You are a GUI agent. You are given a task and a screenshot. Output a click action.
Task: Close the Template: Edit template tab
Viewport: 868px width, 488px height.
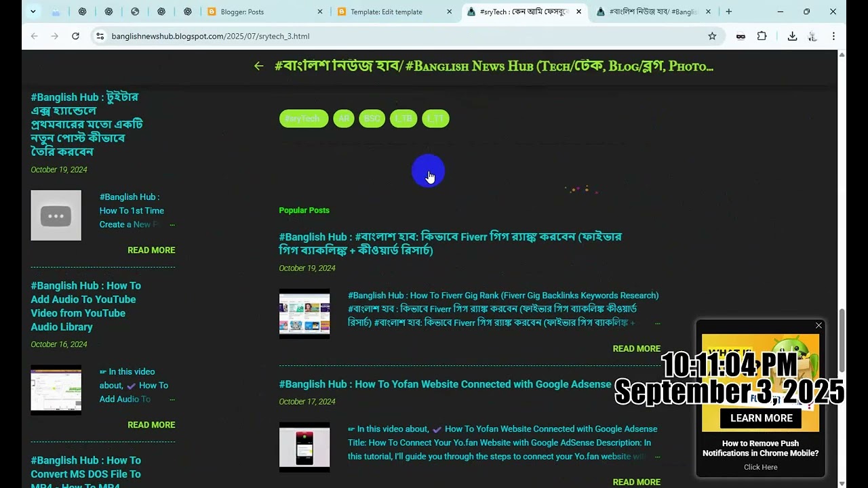(x=449, y=12)
